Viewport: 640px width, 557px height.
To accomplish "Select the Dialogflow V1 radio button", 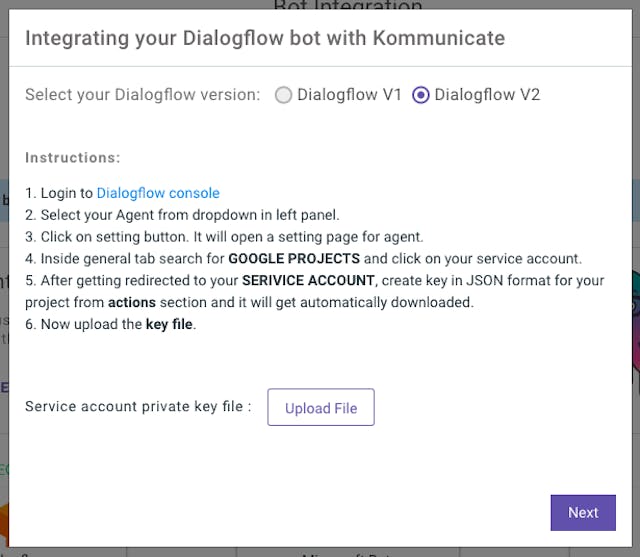I will [x=284, y=95].
